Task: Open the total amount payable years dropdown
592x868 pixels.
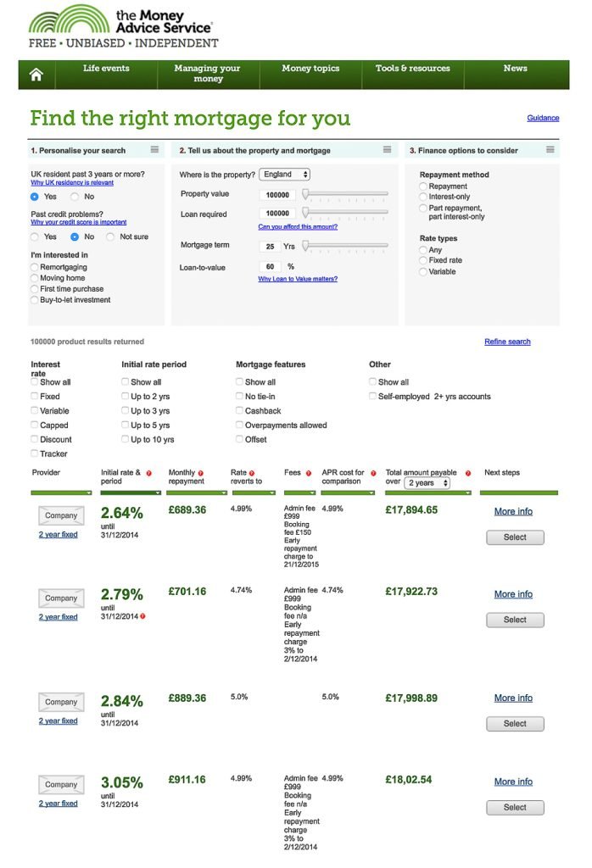Action: 427,483
